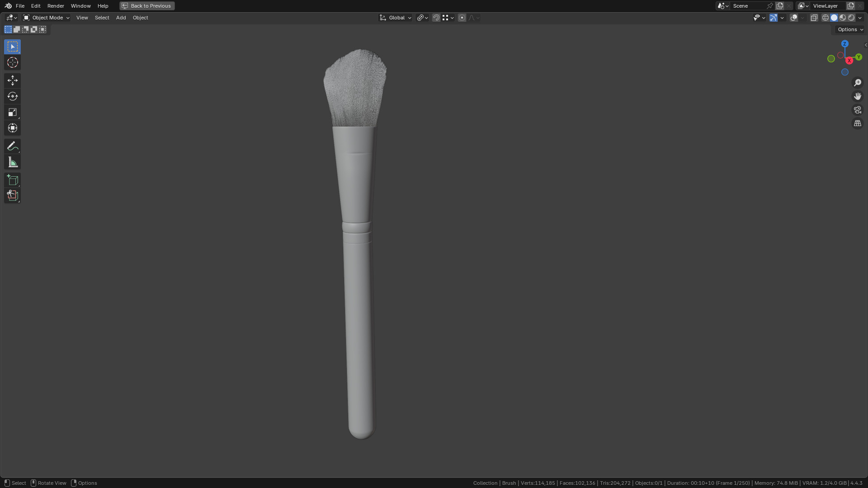Activate the Rotate tool
The height and width of the screenshot is (488, 868).
coord(12,96)
